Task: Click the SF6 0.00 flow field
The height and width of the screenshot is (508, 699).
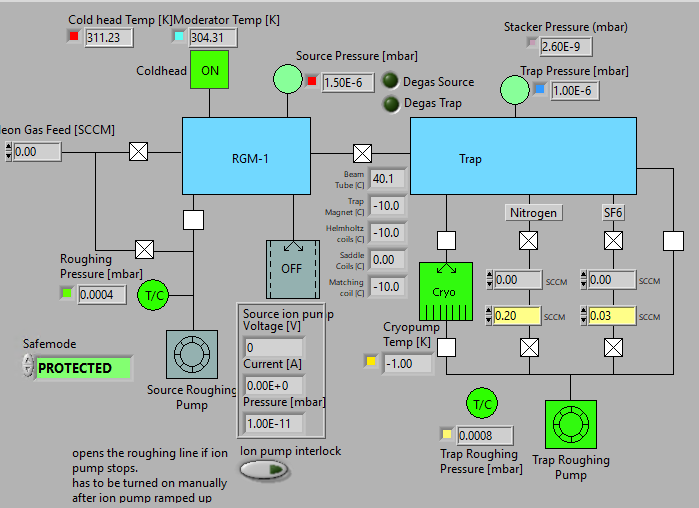Action: click(x=612, y=280)
